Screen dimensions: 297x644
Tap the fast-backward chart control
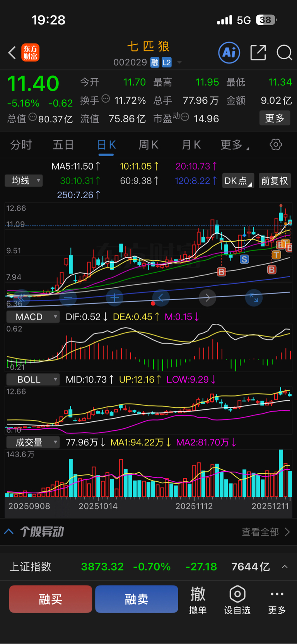click(x=21, y=298)
